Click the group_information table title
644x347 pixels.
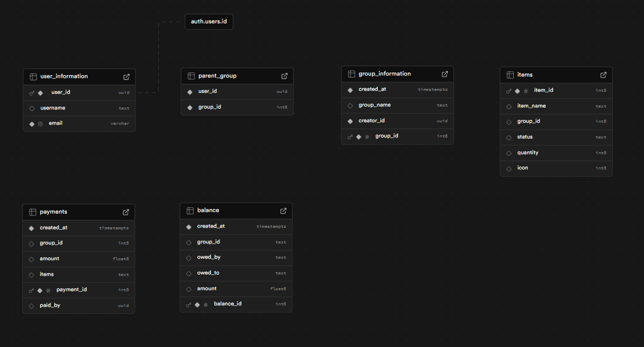click(x=384, y=74)
